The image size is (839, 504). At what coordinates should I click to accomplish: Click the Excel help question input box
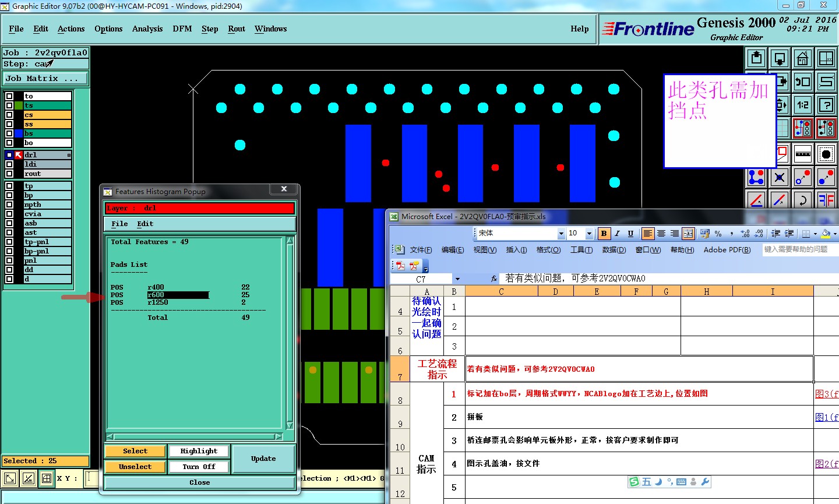[801, 249]
